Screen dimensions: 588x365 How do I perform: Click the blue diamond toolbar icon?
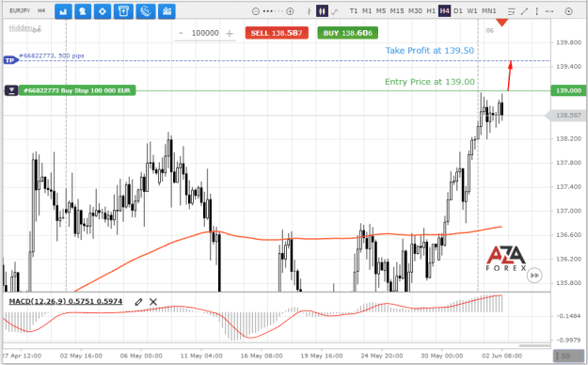click(103, 11)
